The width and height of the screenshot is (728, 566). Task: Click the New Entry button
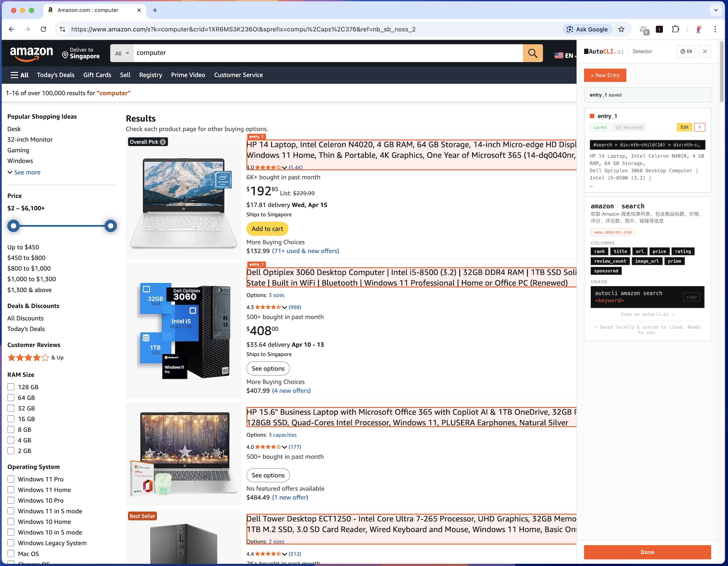pyautogui.click(x=605, y=75)
